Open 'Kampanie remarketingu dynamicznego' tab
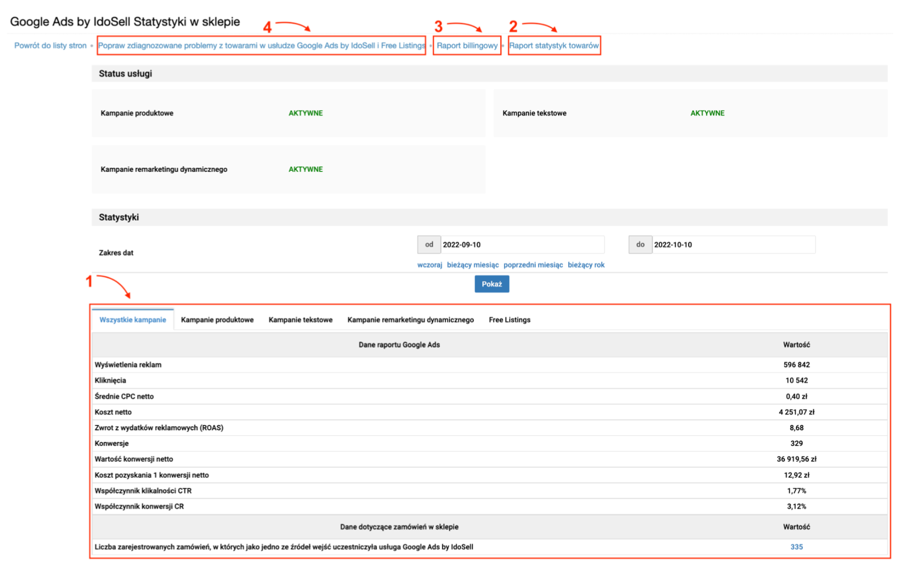The width and height of the screenshot is (924, 585). click(x=410, y=320)
